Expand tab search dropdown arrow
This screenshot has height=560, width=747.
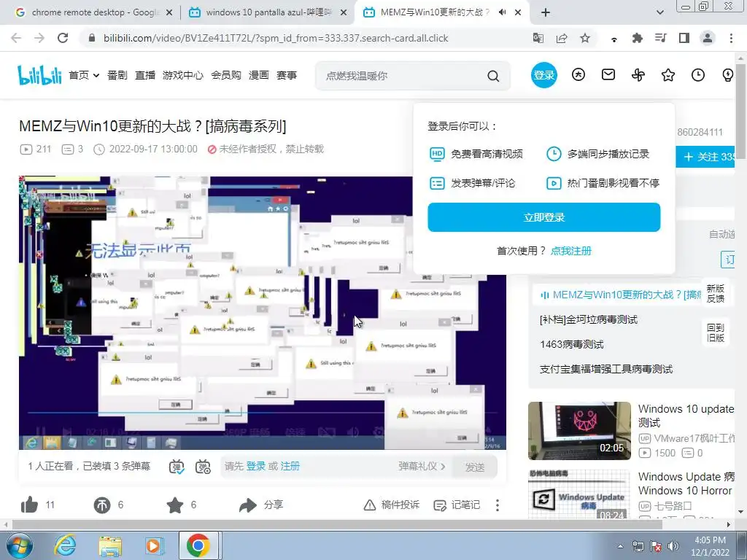659,12
